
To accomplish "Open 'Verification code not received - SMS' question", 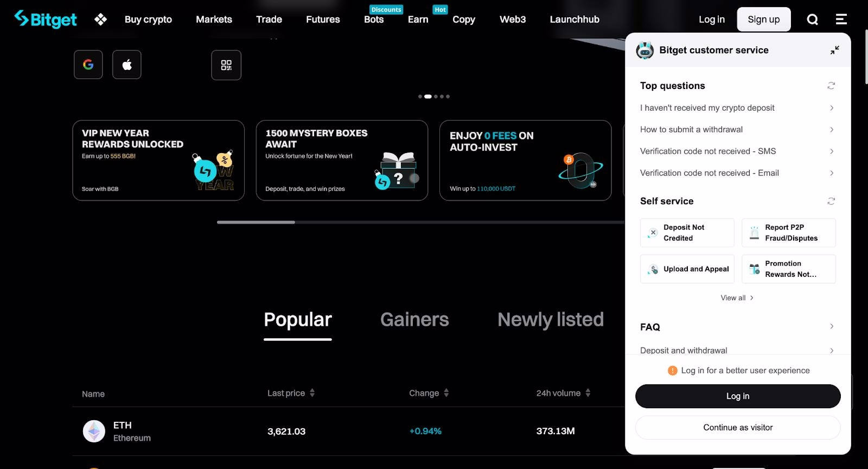I will coord(737,151).
